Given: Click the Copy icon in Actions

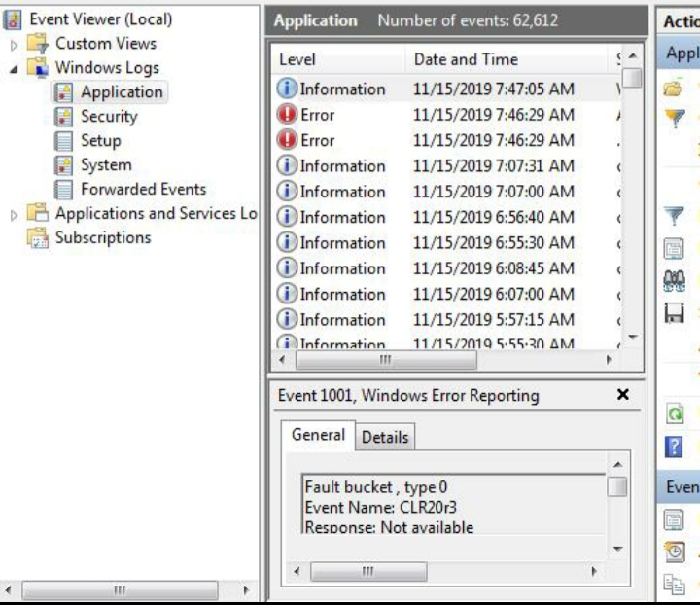Looking at the screenshot, I should tap(674, 585).
